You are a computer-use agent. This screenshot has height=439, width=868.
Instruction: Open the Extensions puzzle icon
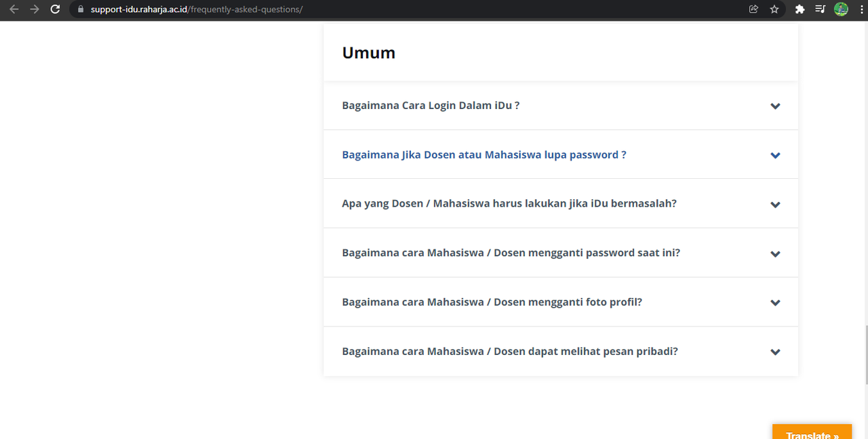coord(800,9)
